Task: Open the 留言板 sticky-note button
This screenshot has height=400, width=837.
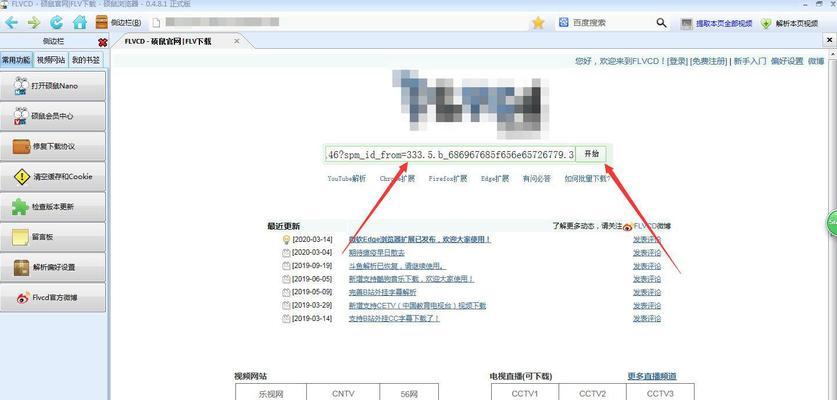Action: 53,237
